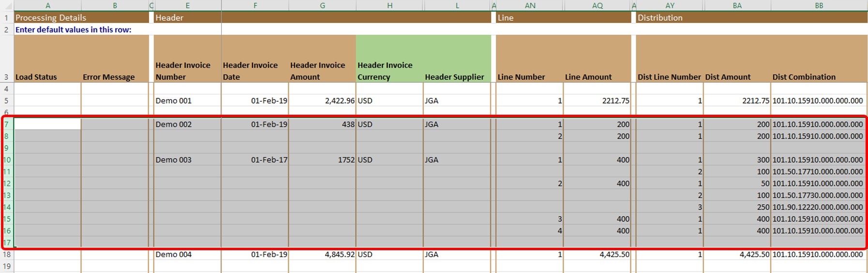Select column AN header
The width and height of the screenshot is (868, 273).
click(530, 5)
